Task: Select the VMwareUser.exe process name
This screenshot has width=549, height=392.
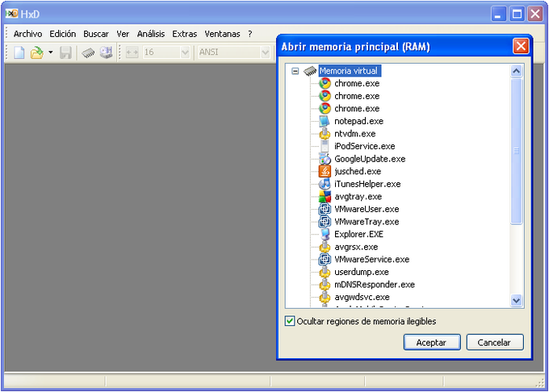Action: [367, 210]
